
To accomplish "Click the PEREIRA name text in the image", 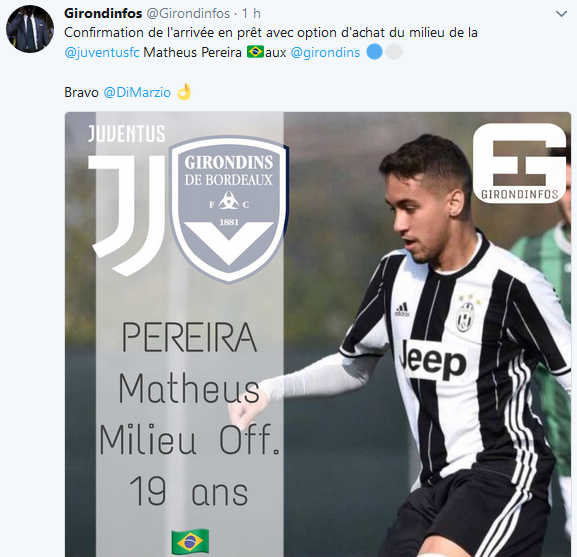I will (x=189, y=337).
